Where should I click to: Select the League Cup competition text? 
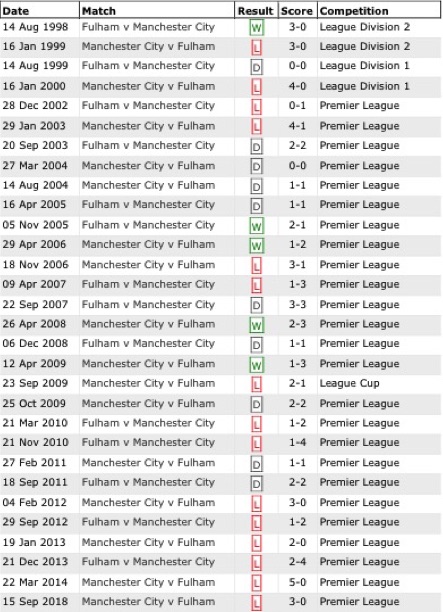coord(349,383)
